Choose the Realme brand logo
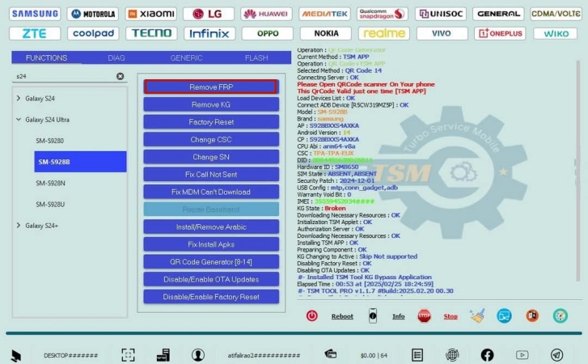588x364 pixels. [x=384, y=33]
